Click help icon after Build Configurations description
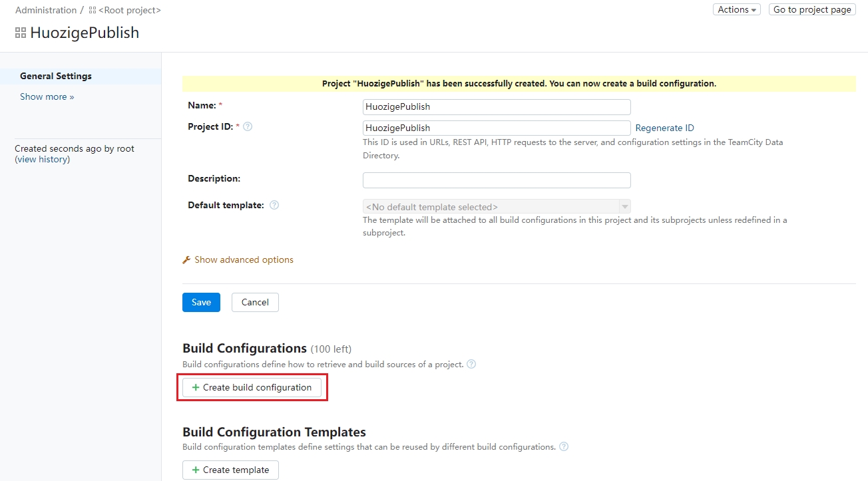Screen dimensions: 868x481 coord(471,364)
